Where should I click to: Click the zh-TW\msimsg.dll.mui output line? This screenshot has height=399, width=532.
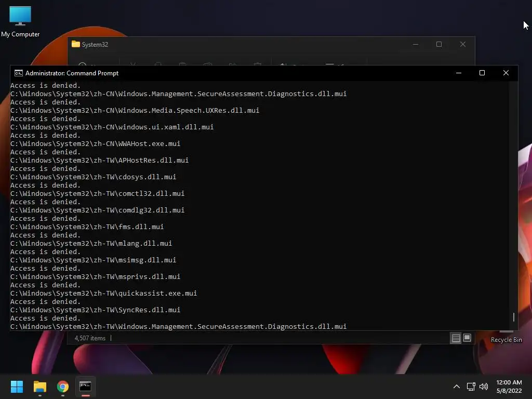[94, 260]
